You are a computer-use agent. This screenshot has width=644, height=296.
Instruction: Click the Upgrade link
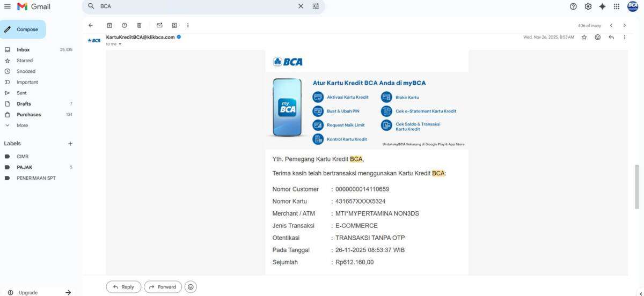28,293
